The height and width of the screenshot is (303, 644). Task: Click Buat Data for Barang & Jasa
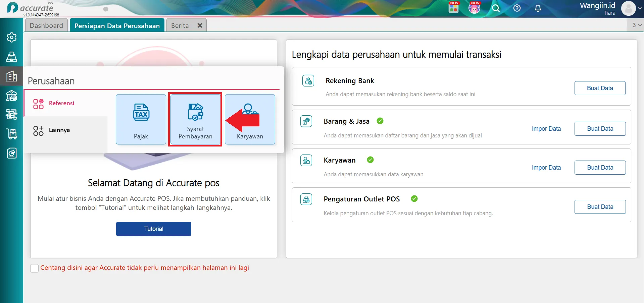tap(600, 129)
